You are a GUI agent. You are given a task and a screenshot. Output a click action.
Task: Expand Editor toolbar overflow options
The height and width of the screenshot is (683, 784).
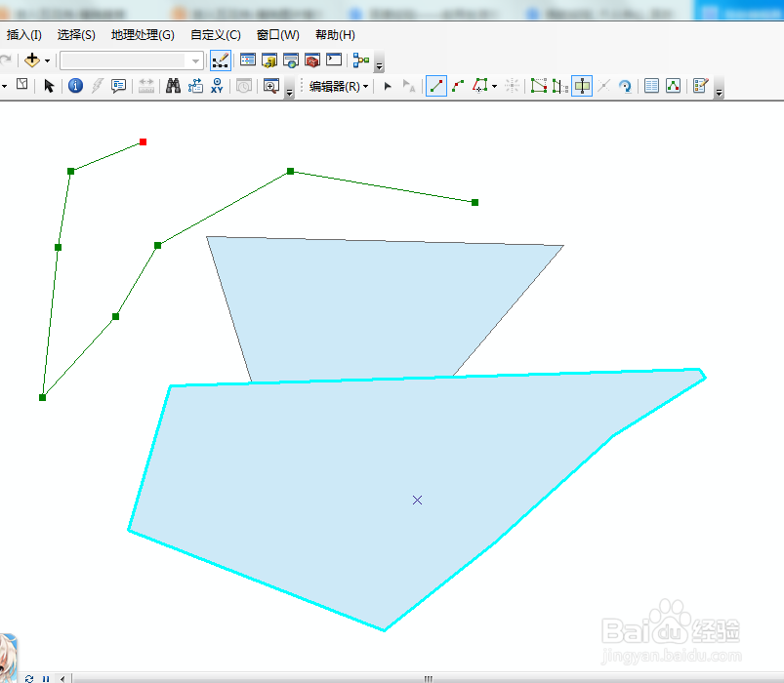[719, 93]
